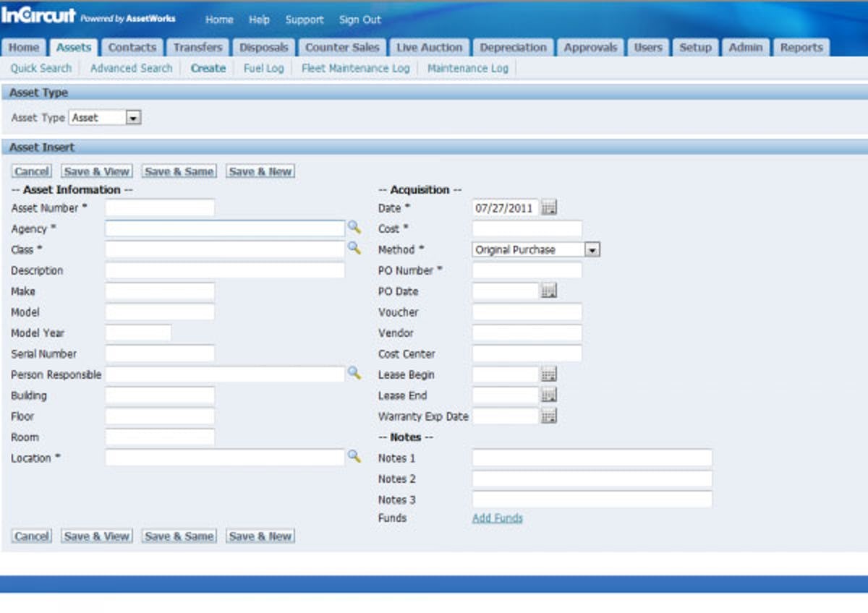This screenshot has height=613, width=868.
Task: Open the Lease Begin calendar picker
Action: [549, 374]
